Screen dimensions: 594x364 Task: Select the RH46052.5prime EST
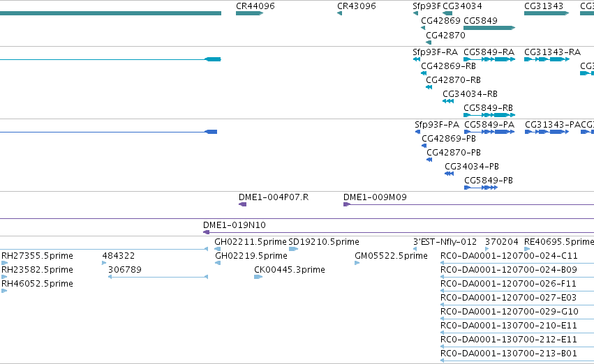[x=4, y=291]
